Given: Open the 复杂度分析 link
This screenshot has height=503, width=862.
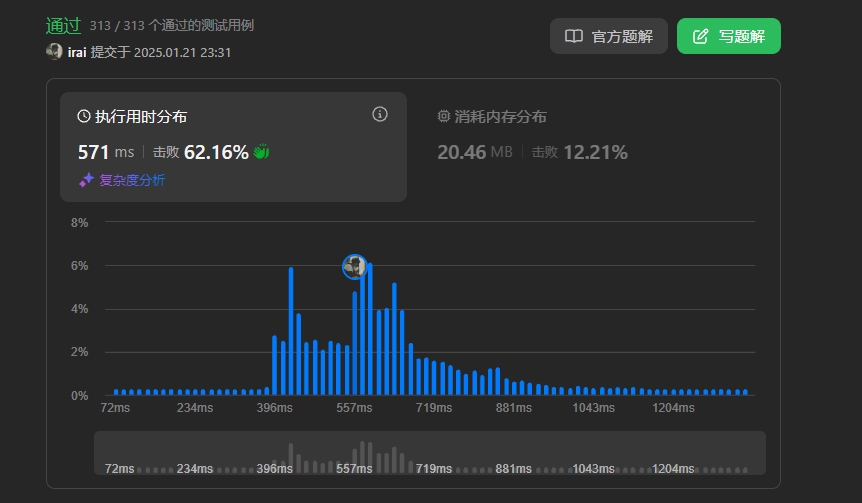Looking at the screenshot, I should 131,181.
